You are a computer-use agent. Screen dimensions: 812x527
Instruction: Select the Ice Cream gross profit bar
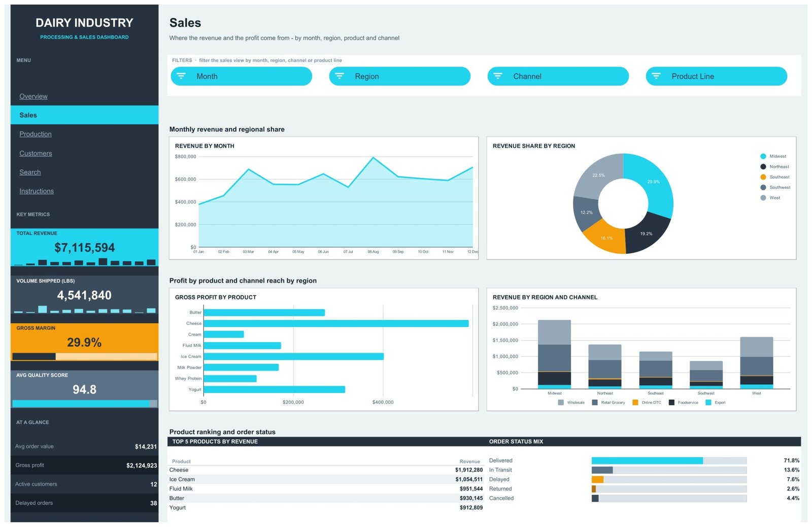(x=293, y=356)
